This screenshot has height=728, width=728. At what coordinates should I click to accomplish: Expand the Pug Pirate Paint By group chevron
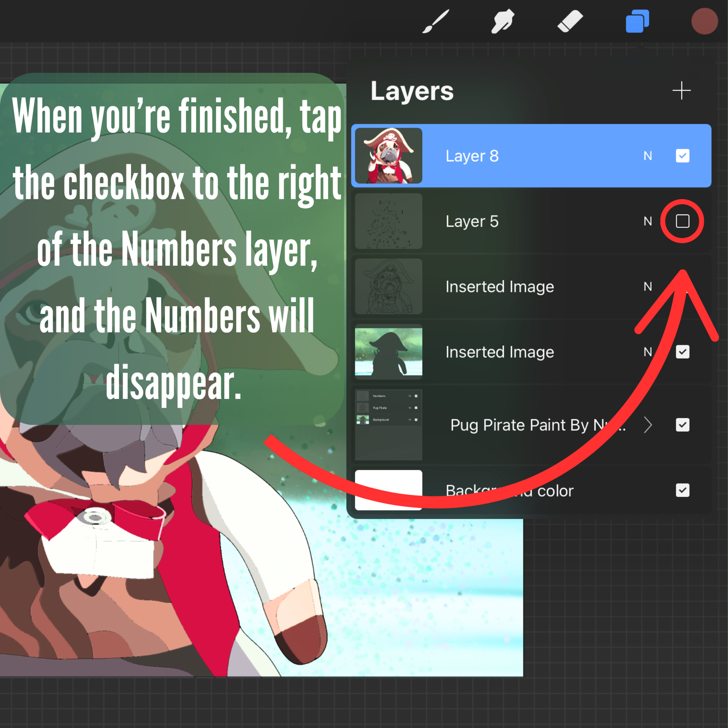(x=648, y=425)
